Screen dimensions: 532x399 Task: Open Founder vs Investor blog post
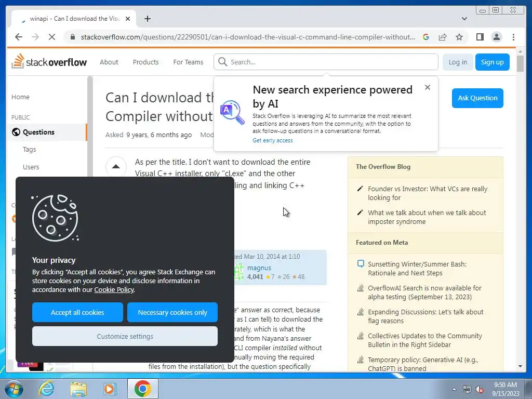428,193
